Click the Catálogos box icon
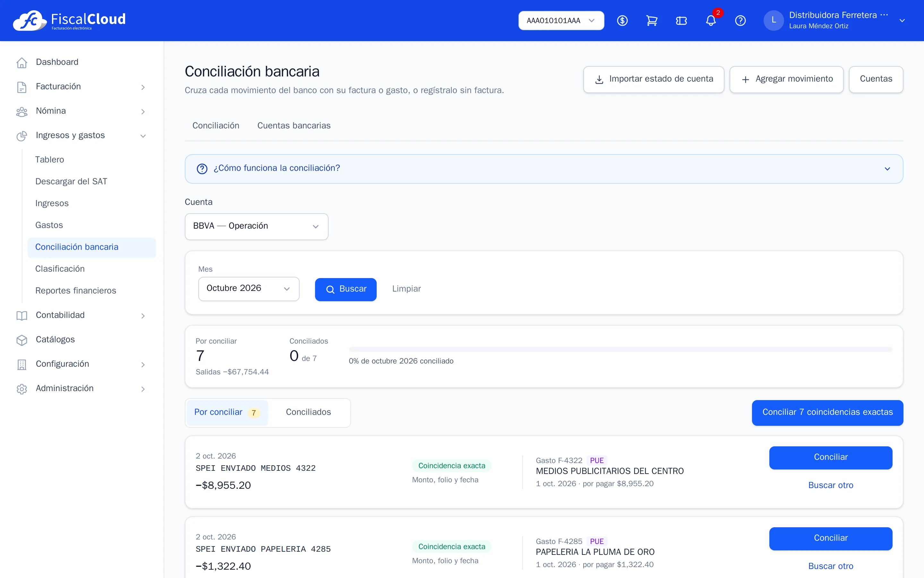924x578 pixels. tap(22, 340)
